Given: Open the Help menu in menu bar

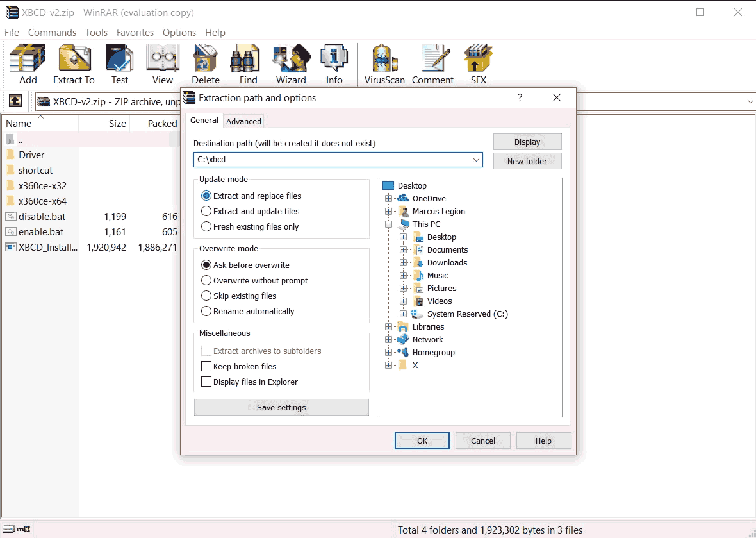Looking at the screenshot, I should point(215,32).
